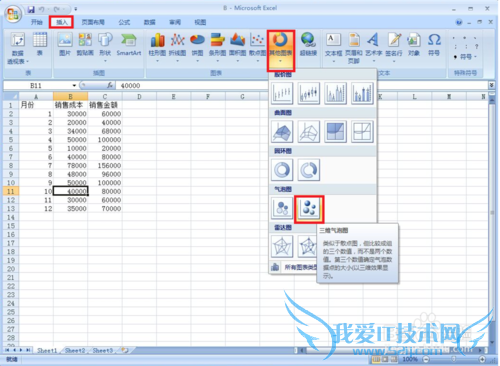500x366 pixels.
Task: Select the wireframe contour chart type
Action: [362, 132]
